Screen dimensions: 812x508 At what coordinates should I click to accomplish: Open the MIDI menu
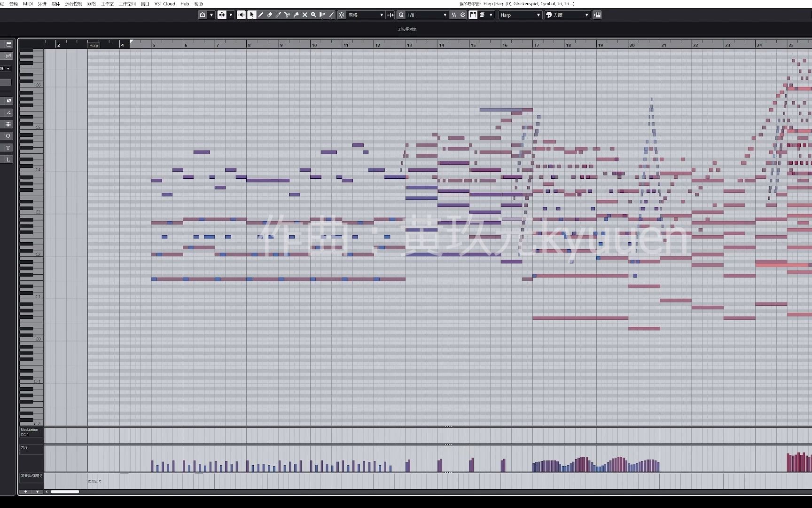[x=28, y=4]
